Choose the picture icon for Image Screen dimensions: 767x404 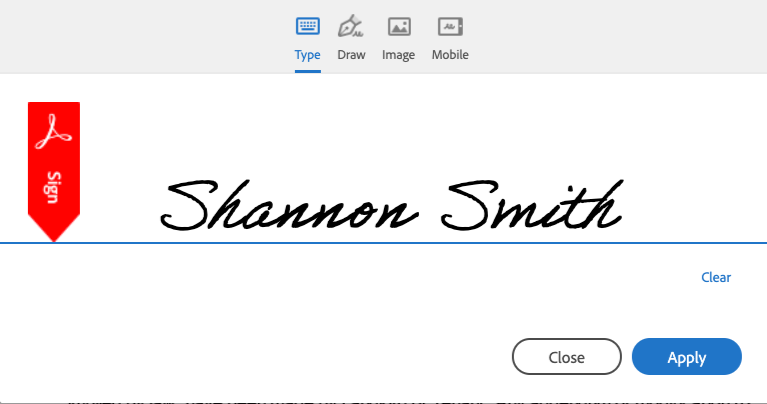click(399, 26)
